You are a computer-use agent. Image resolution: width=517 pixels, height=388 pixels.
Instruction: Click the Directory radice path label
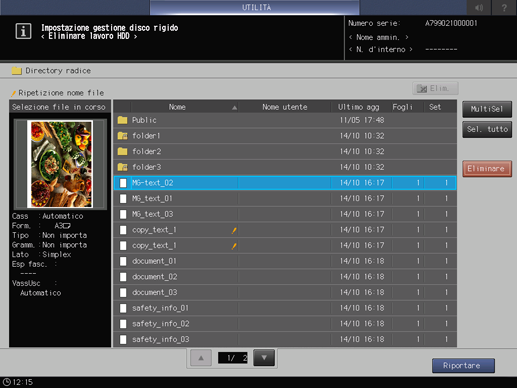click(58, 71)
